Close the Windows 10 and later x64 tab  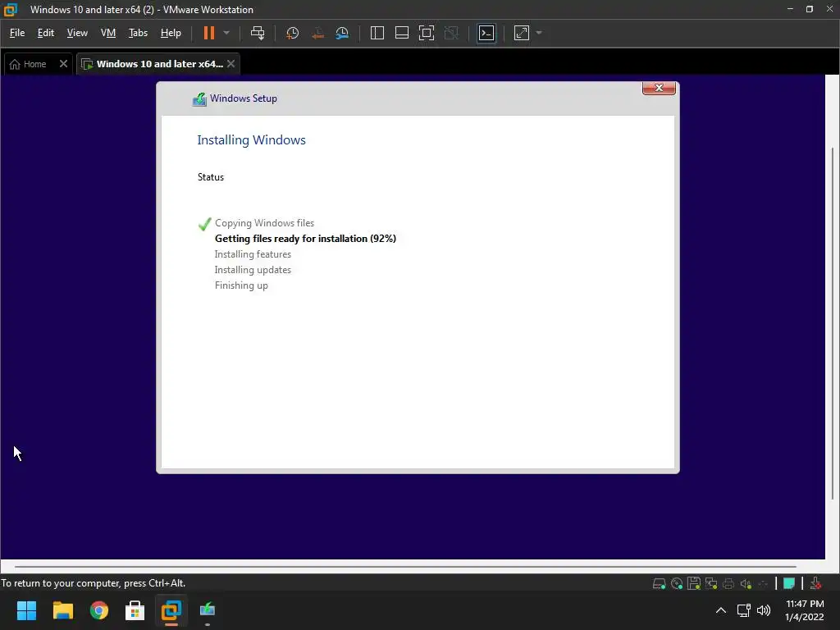pos(231,64)
